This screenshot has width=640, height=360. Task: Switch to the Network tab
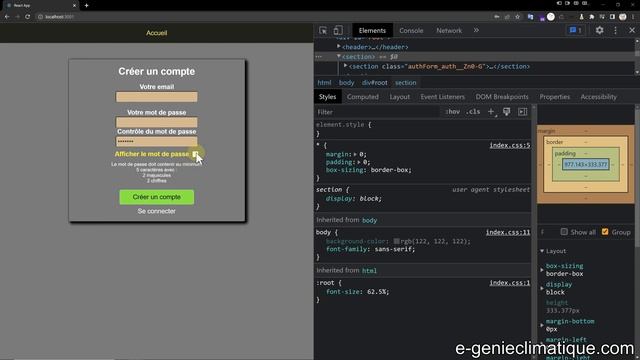point(449,31)
